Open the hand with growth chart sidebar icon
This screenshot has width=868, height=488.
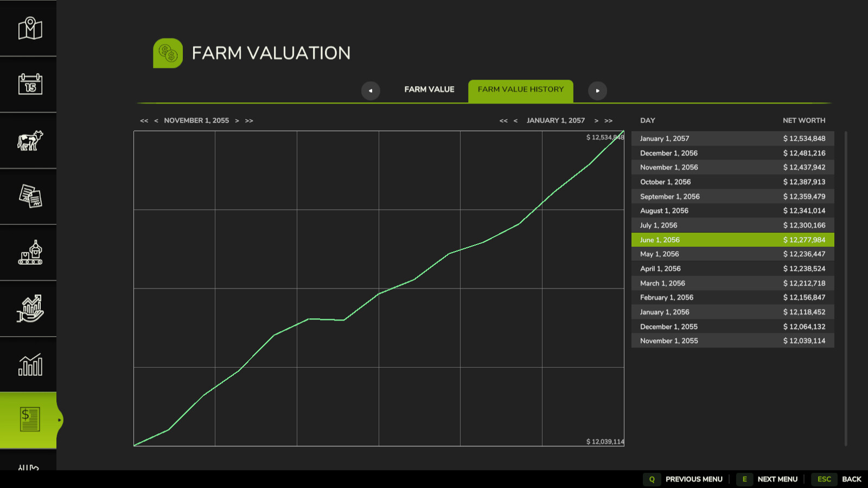30,309
